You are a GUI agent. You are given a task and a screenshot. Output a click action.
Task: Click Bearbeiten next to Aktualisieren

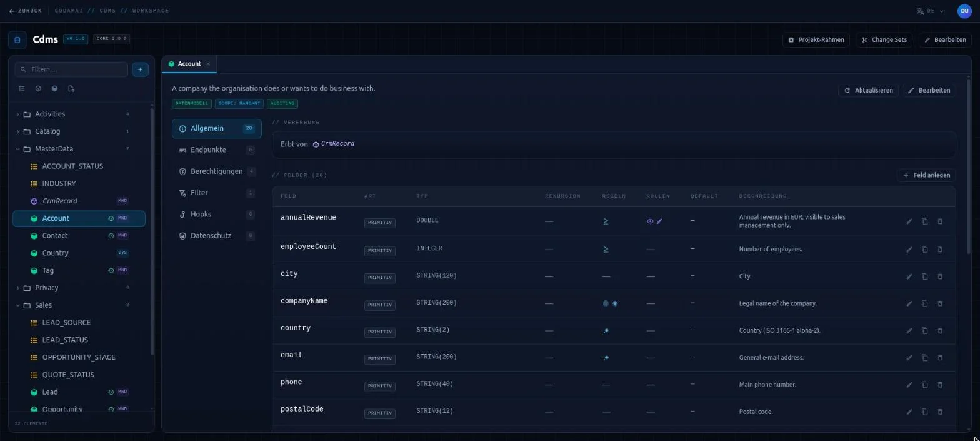929,91
